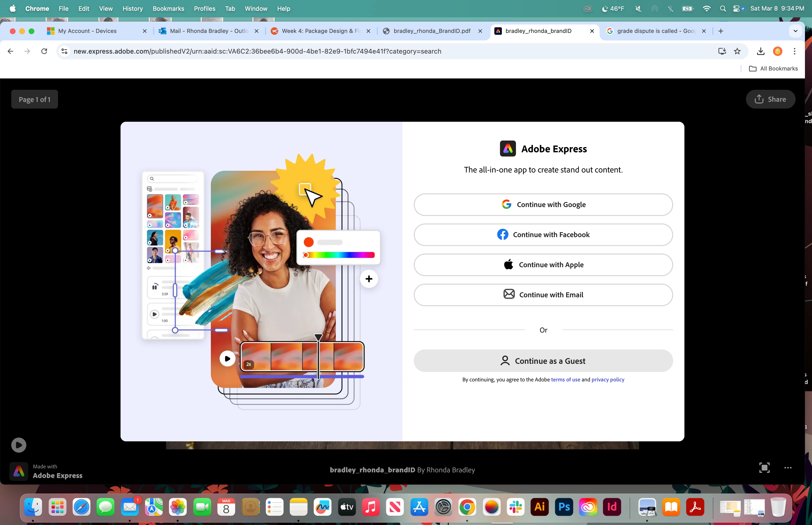Switch to the Mail - Rhonda Bradley tab
The image size is (812, 525).
tap(209, 31)
